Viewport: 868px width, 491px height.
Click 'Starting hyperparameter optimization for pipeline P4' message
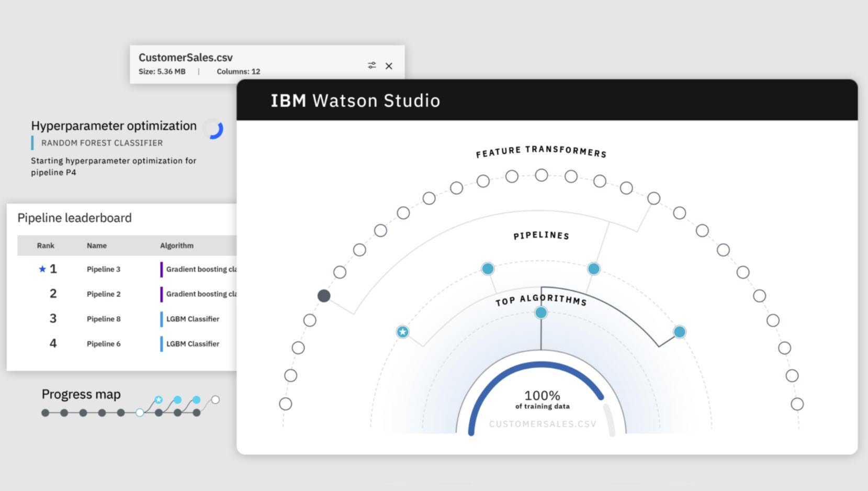click(x=114, y=166)
